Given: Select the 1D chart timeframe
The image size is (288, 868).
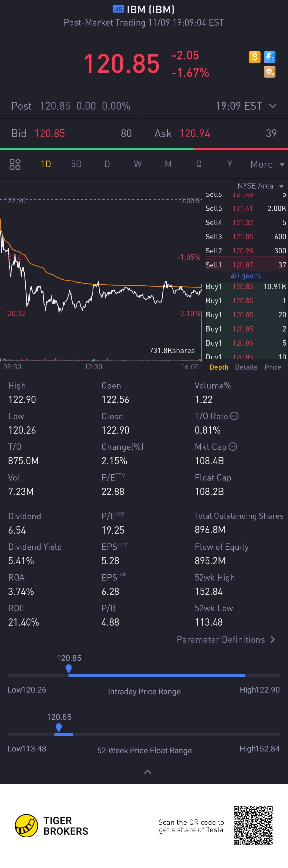Looking at the screenshot, I should point(46,164).
